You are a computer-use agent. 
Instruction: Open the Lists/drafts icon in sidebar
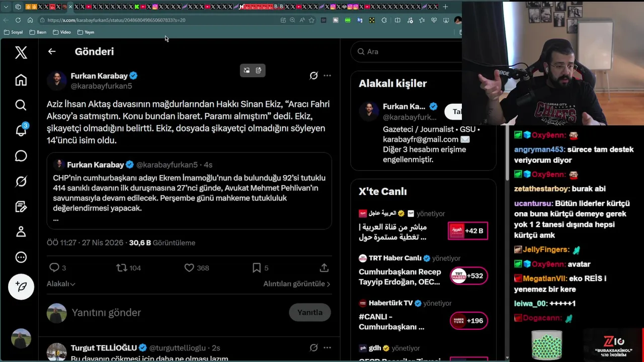point(21,207)
